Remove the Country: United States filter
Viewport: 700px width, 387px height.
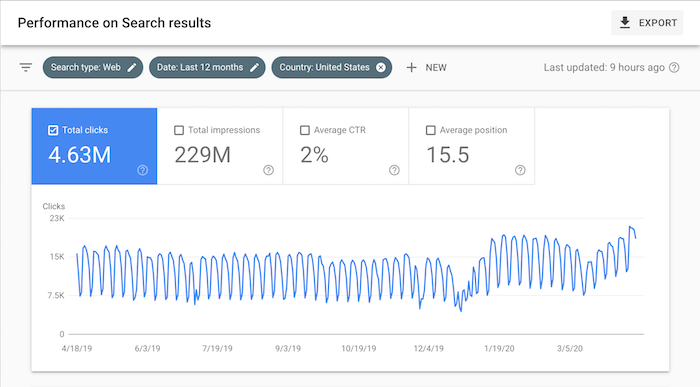[380, 67]
